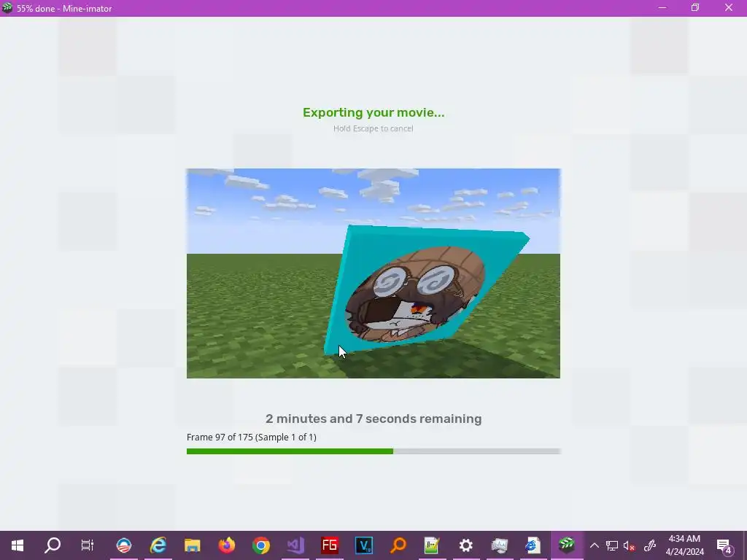Open the clock showing 4:34 AM
This screenshot has width=747, height=560.
coord(684,545)
